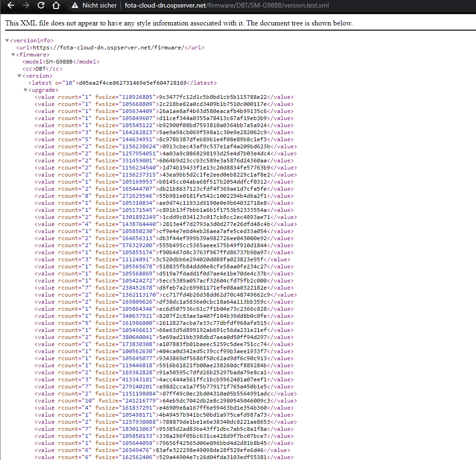Click the URL in the address bar
This screenshot has height=460, width=476.
click(x=227, y=5)
